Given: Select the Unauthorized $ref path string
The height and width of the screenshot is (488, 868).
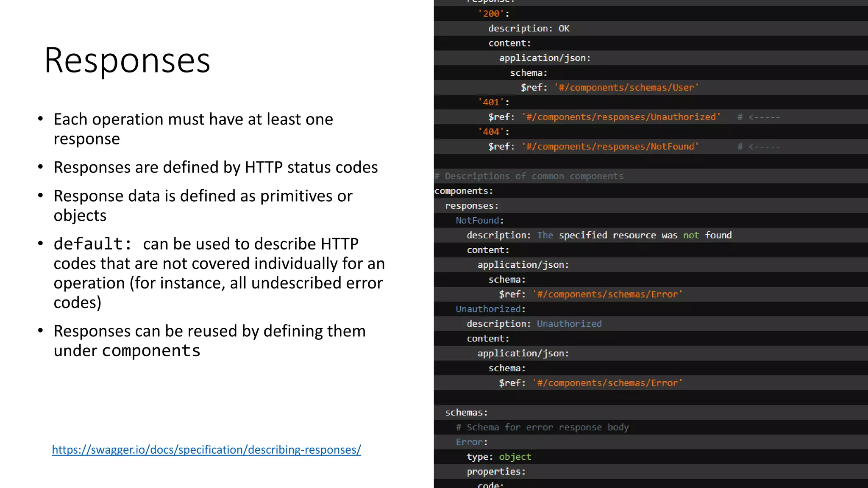Looking at the screenshot, I should click(621, 117).
